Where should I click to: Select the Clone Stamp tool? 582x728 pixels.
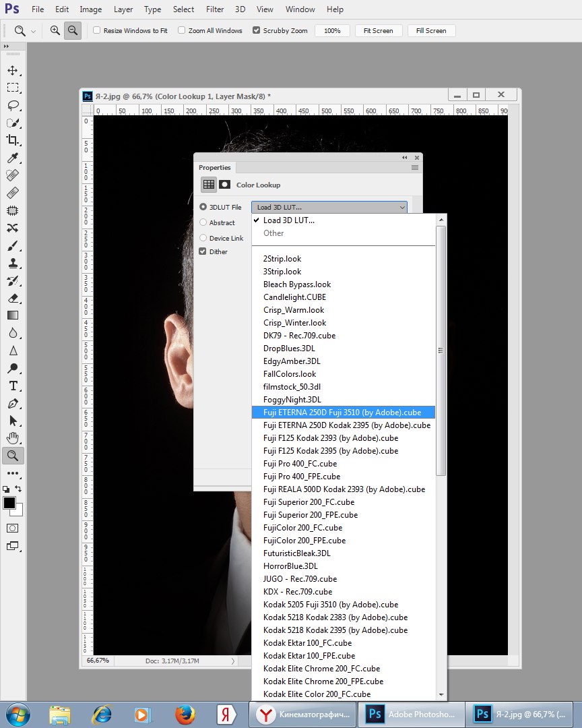(13, 264)
